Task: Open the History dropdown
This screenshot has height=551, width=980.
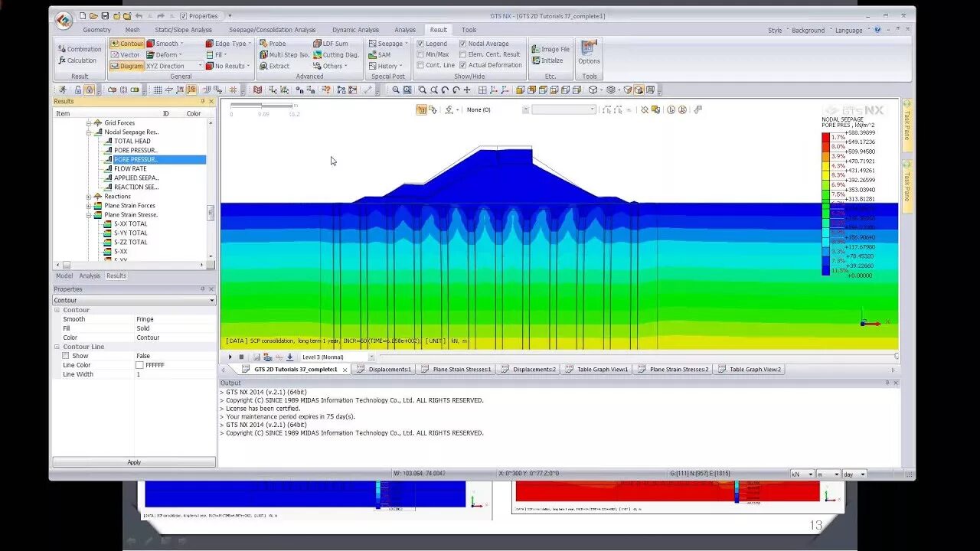Action: pos(384,66)
